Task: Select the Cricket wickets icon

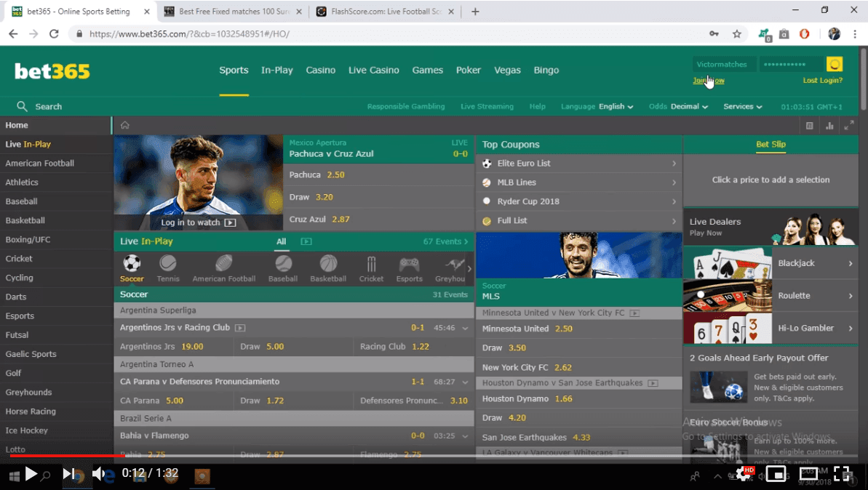Action: pos(371,265)
